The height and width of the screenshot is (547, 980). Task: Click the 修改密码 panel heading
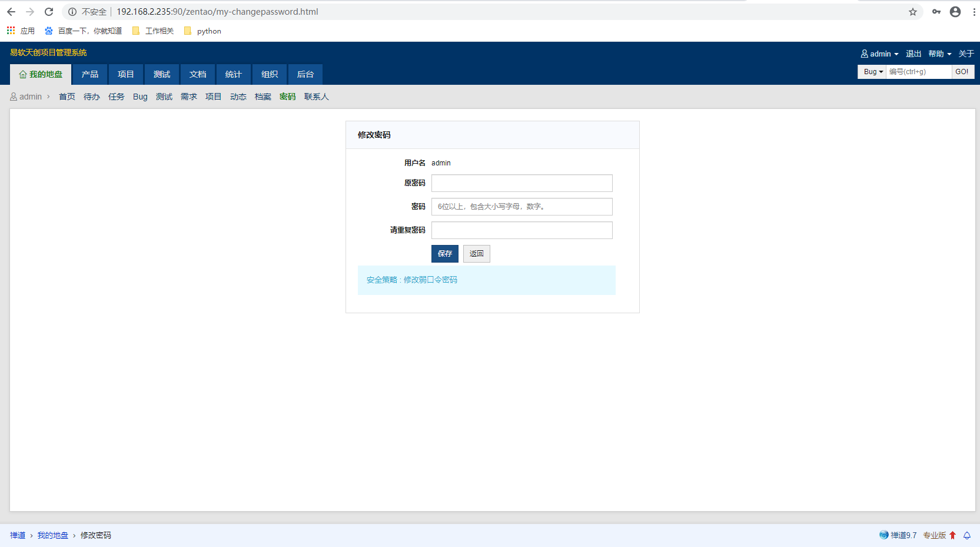[x=374, y=135]
